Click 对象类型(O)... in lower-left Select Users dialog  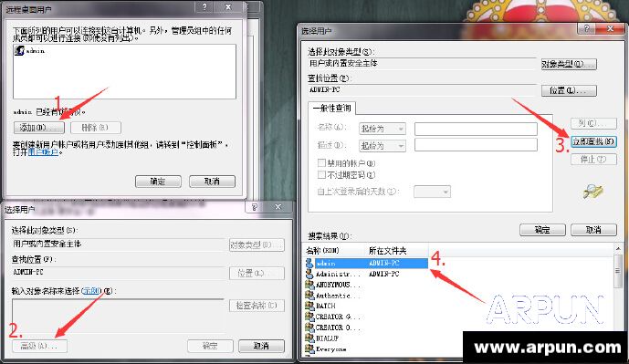pos(257,244)
